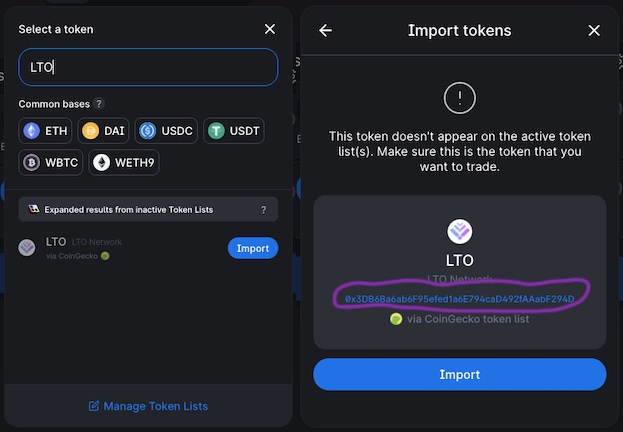This screenshot has height=432, width=623.
Task: Confirm with the large Import button
Action: pyautogui.click(x=460, y=374)
